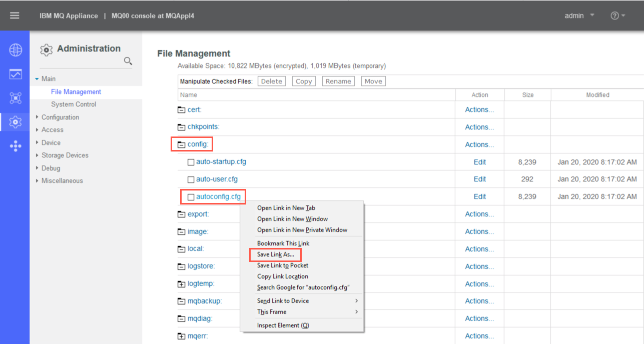Select the network topology icon in sidebar

pos(16,98)
